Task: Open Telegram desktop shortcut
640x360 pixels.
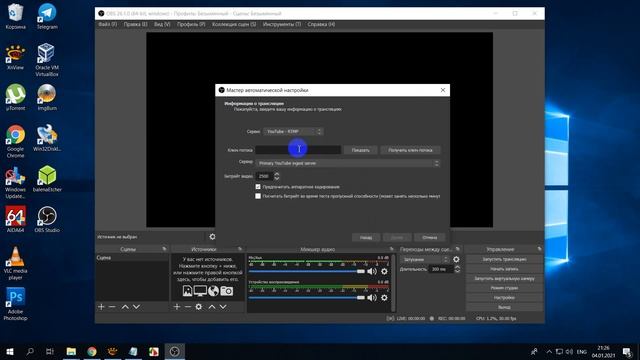Action: click(47, 16)
